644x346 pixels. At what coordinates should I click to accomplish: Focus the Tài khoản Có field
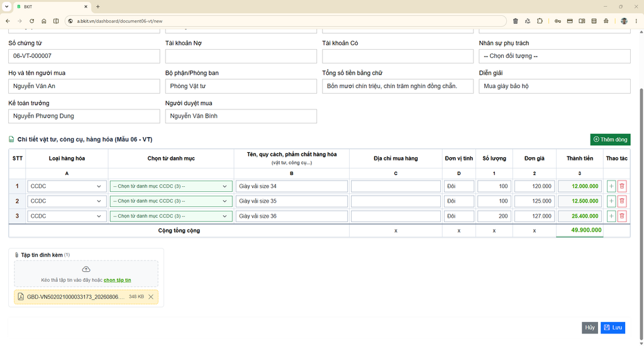tap(397, 56)
